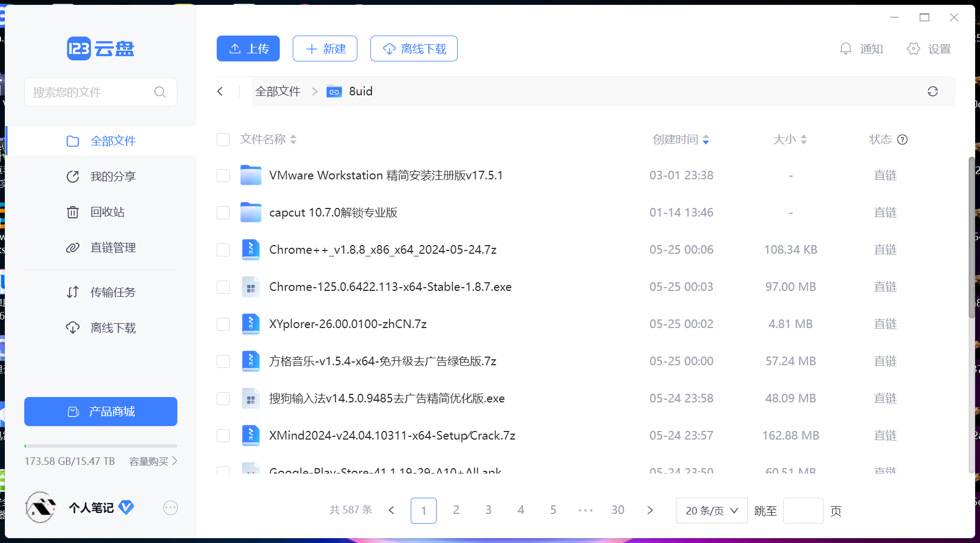Screen dimensions: 980x543
Task: Click the refresh icon in breadcrumb bar
Action: tap(933, 92)
